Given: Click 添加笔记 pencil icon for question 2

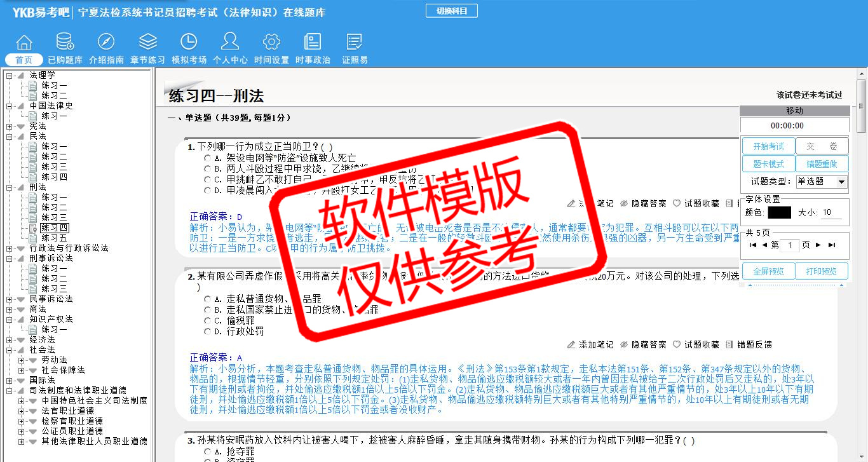Looking at the screenshot, I should point(571,344).
